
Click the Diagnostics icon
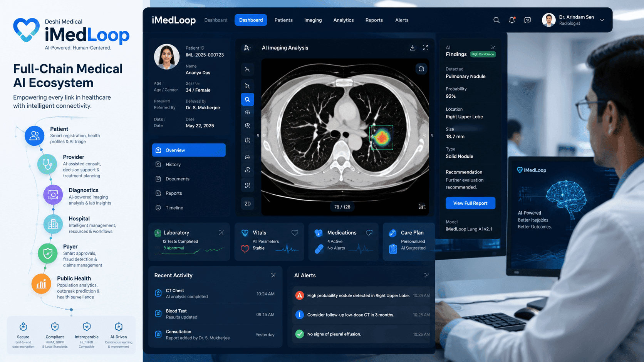coord(53,195)
